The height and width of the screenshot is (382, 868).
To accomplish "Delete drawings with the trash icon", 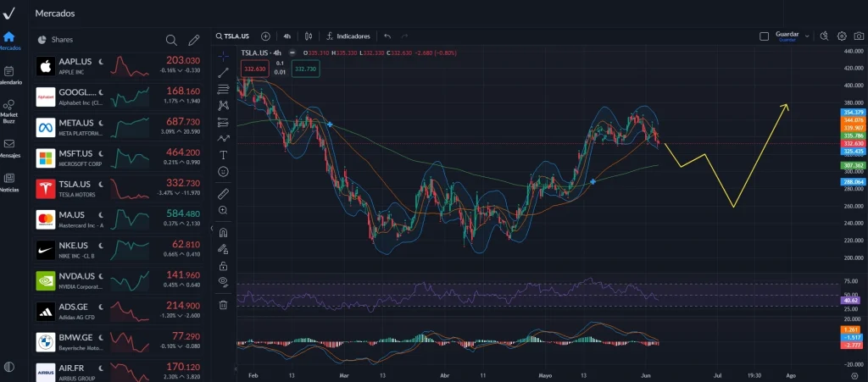I will (223, 305).
